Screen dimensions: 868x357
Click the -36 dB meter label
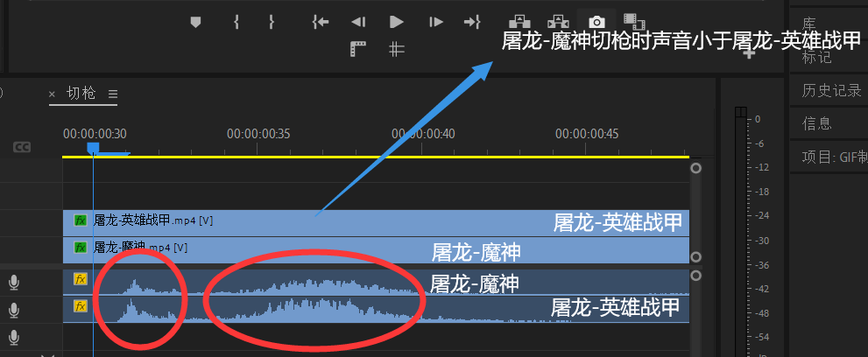(x=762, y=265)
